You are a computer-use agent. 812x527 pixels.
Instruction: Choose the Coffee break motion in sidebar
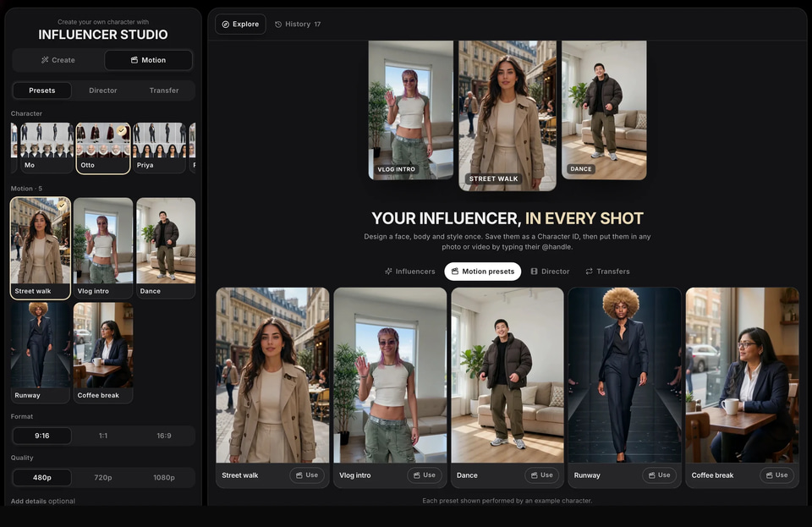(x=103, y=353)
